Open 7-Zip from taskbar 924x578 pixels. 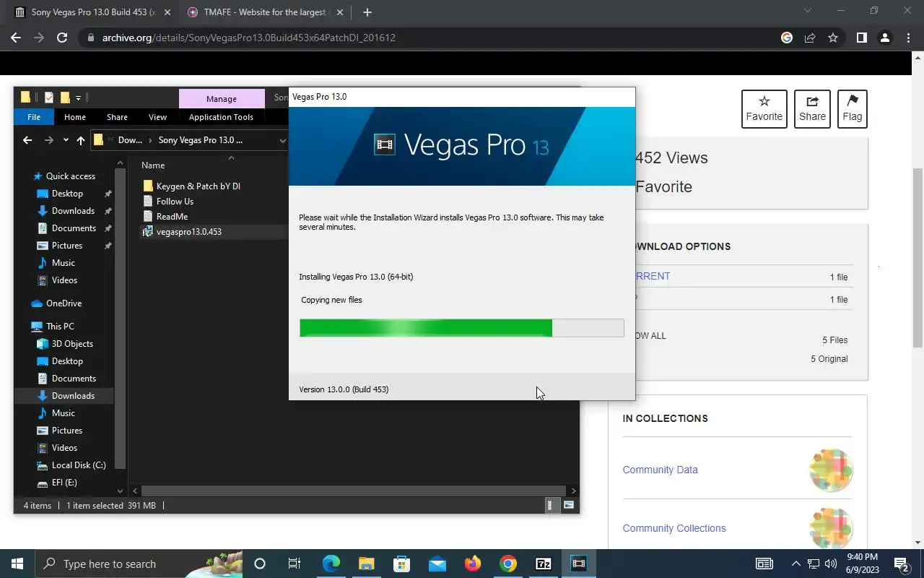point(544,564)
